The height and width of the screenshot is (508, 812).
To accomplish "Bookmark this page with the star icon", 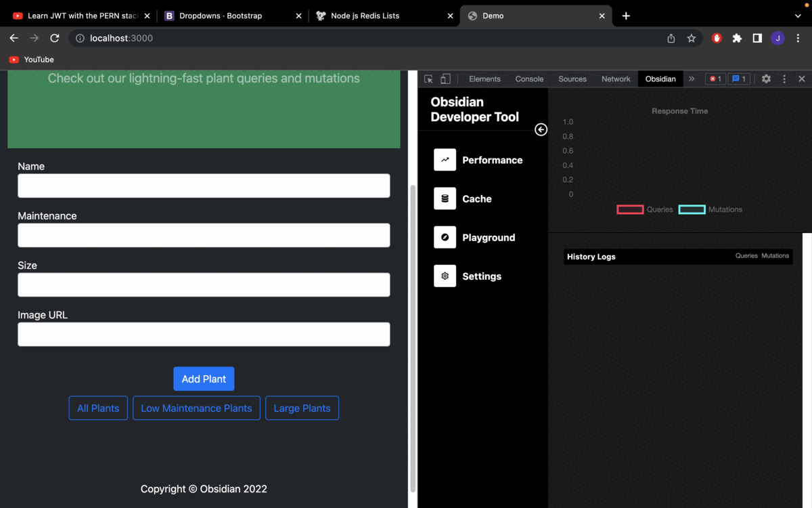I will (692, 38).
